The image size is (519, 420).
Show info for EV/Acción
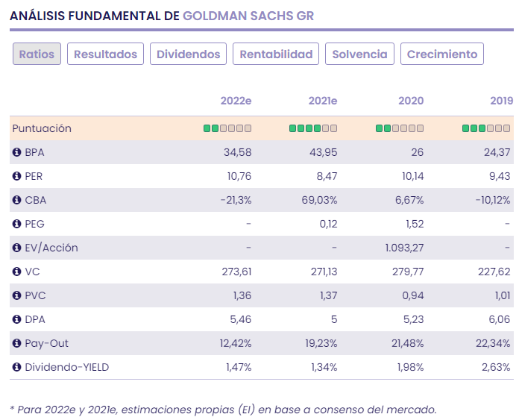coord(16,248)
